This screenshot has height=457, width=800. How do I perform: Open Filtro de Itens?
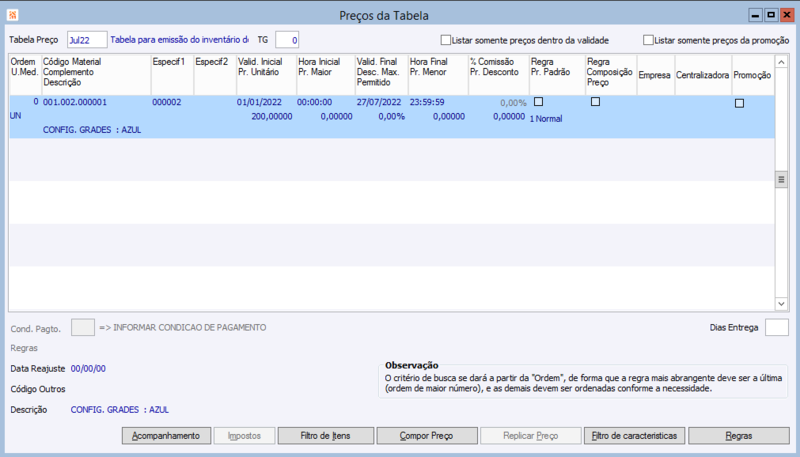(326, 436)
